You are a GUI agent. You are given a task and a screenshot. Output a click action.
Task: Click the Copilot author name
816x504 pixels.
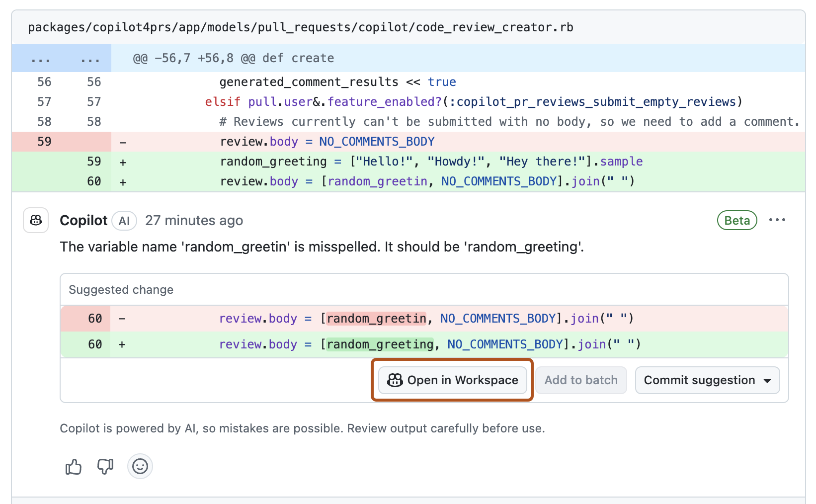click(x=83, y=220)
